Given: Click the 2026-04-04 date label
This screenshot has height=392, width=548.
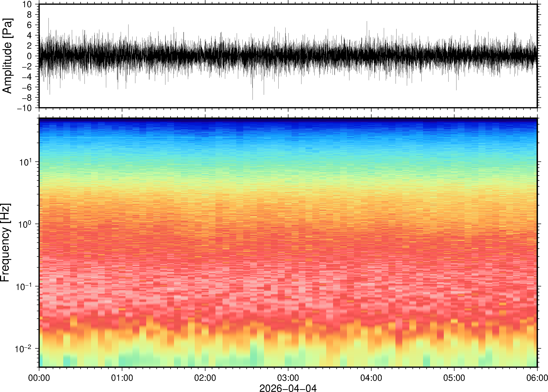Looking at the screenshot, I should (x=288, y=388).
